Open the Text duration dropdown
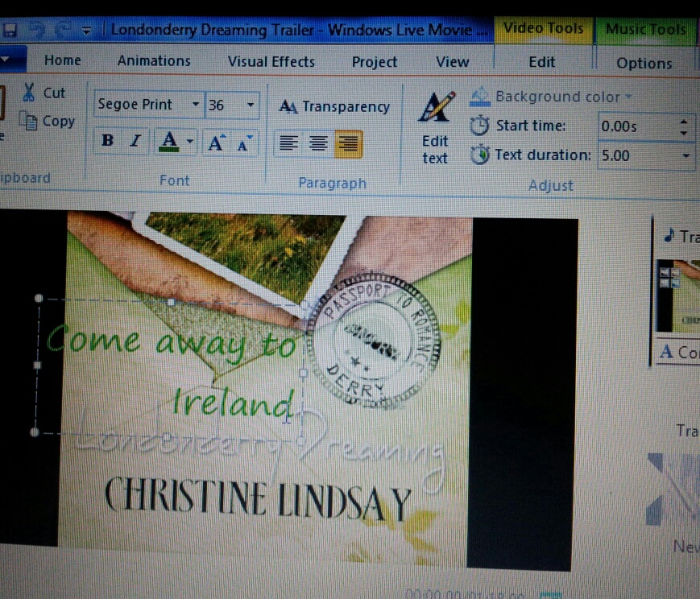 (x=686, y=156)
